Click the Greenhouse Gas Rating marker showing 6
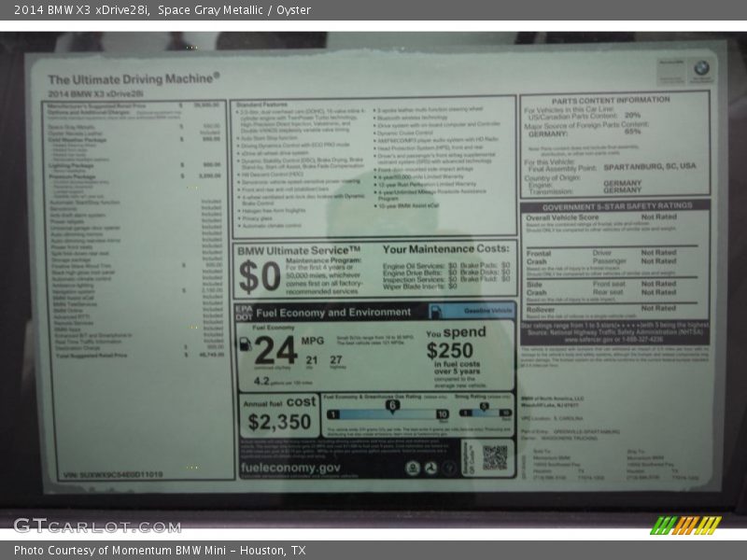The width and height of the screenshot is (747, 560). click(x=392, y=405)
